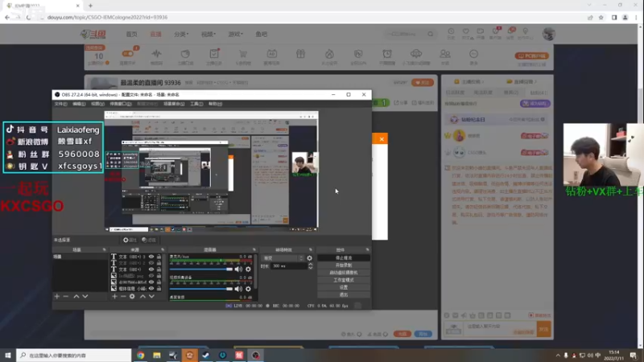Click 启动虚拟摄像机 button in OBS
This screenshot has width=644, height=362.
point(344,273)
